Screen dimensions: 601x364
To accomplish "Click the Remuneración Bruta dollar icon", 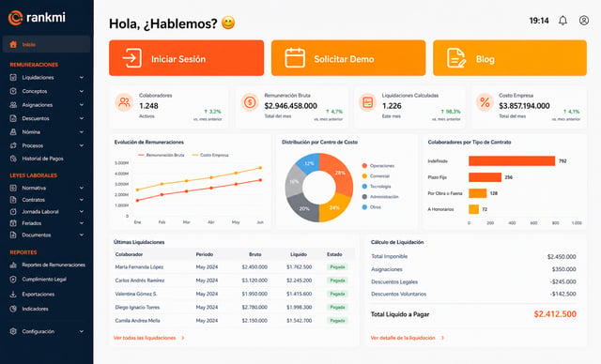I will tap(250, 102).
